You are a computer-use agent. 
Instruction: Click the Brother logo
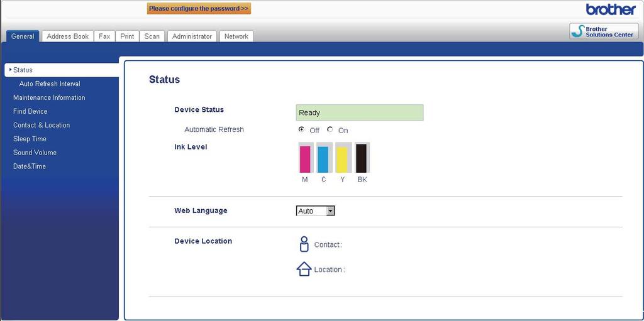pos(611,9)
